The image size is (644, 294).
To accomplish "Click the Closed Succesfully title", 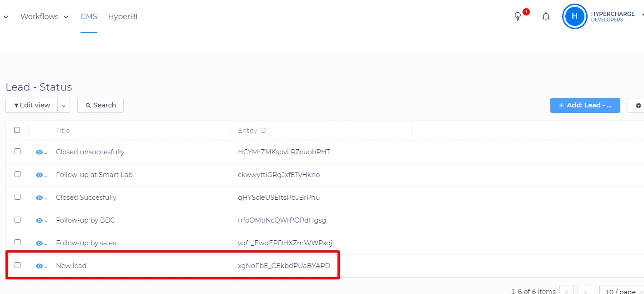I will [86, 198].
